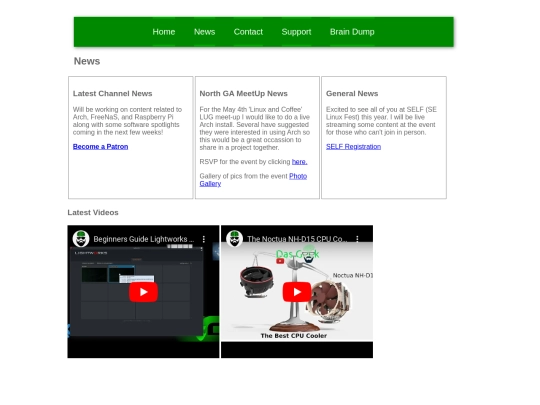Click the Latest Channel News heading

112,93
